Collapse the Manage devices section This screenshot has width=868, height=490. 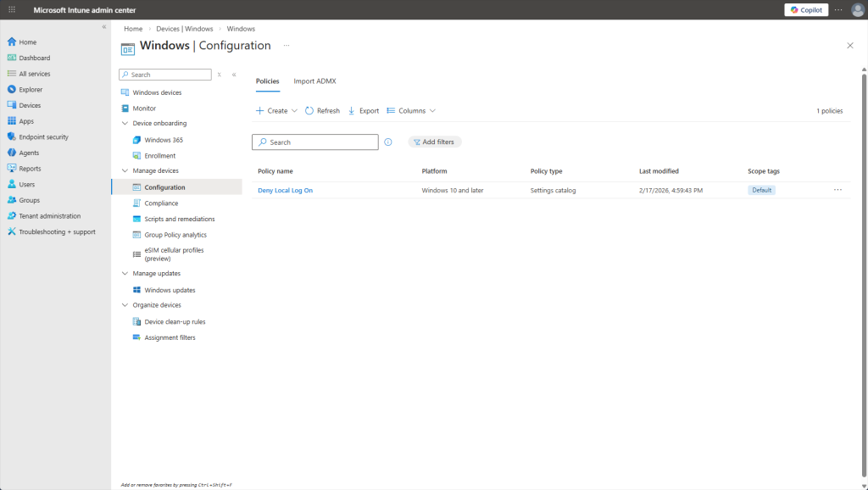125,171
